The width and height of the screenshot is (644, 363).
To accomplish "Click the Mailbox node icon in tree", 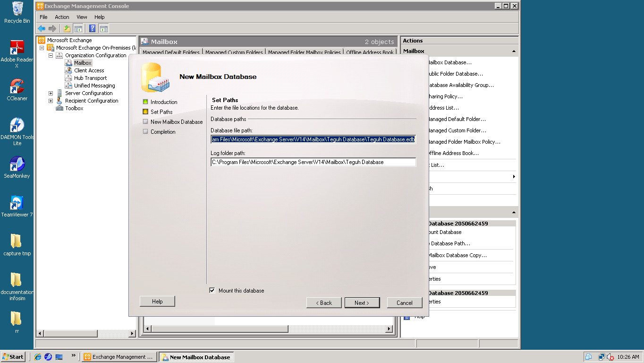I will (68, 63).
